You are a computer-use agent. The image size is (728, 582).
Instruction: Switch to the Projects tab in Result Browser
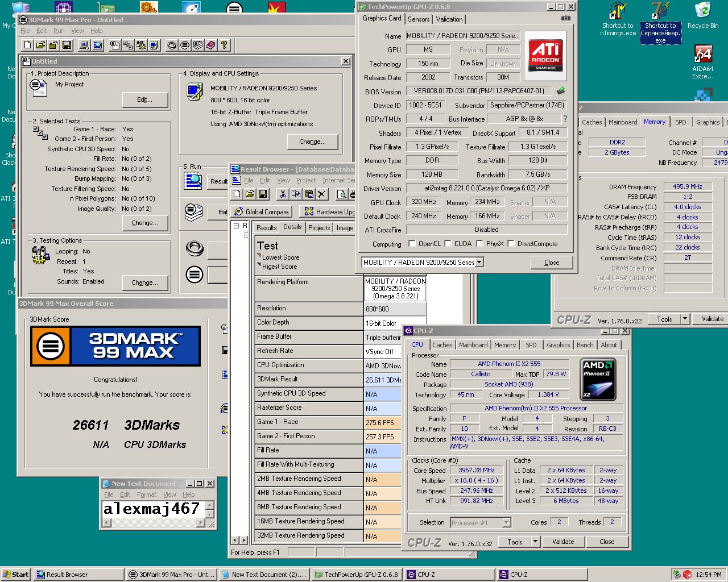(x=319, y=227)
